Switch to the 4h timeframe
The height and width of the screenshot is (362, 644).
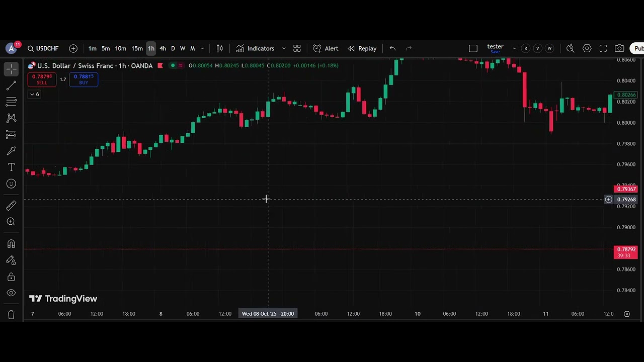point(163,48)
